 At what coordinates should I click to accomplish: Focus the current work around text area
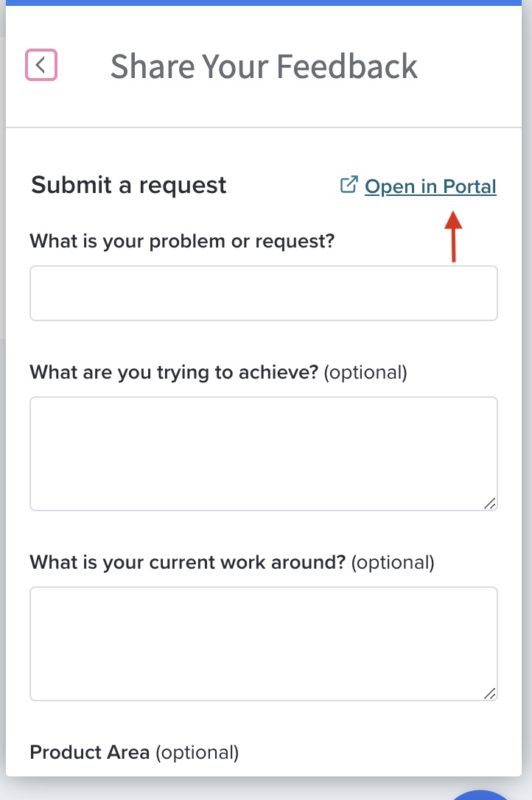pyautogui.click(x=264, y=643)
